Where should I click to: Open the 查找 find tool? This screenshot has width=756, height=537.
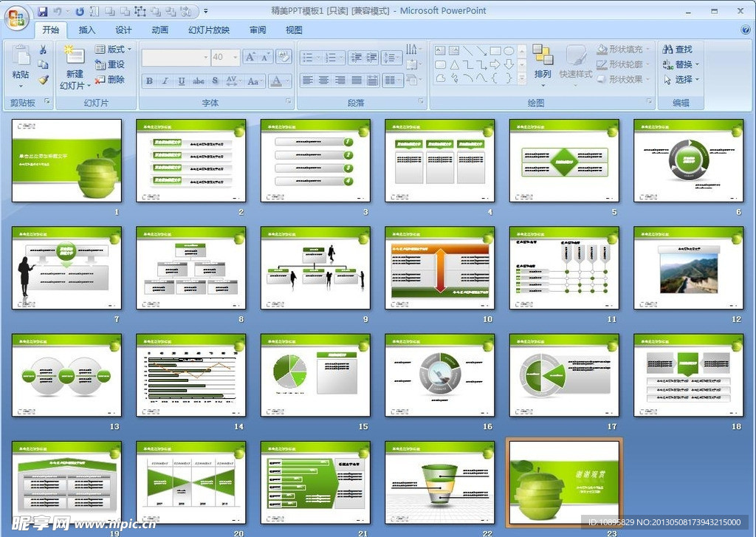[x=677, y=49]
